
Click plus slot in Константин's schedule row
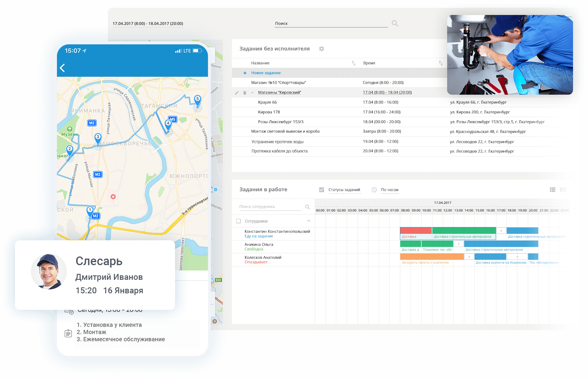point(501,231)
